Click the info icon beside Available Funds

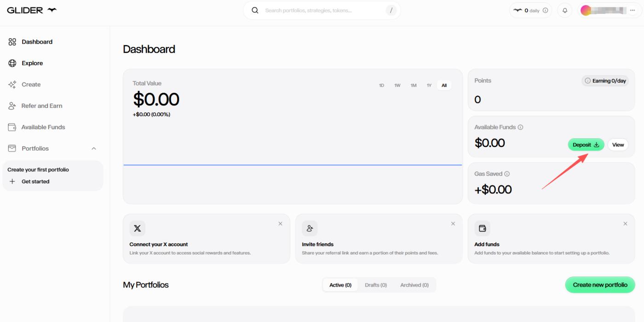tap(520, 127)
